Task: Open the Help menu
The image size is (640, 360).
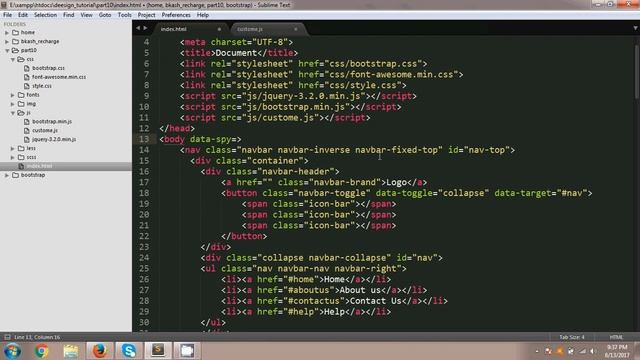Action: pos(203,15)
